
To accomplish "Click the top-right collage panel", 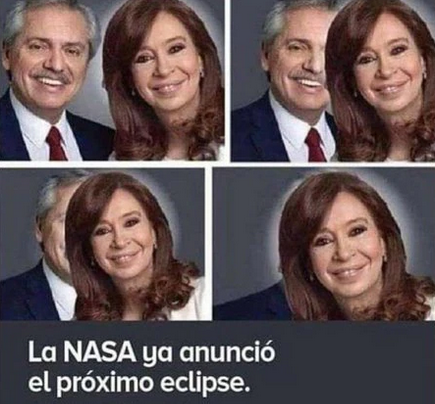I will click(x=333, y=80).
